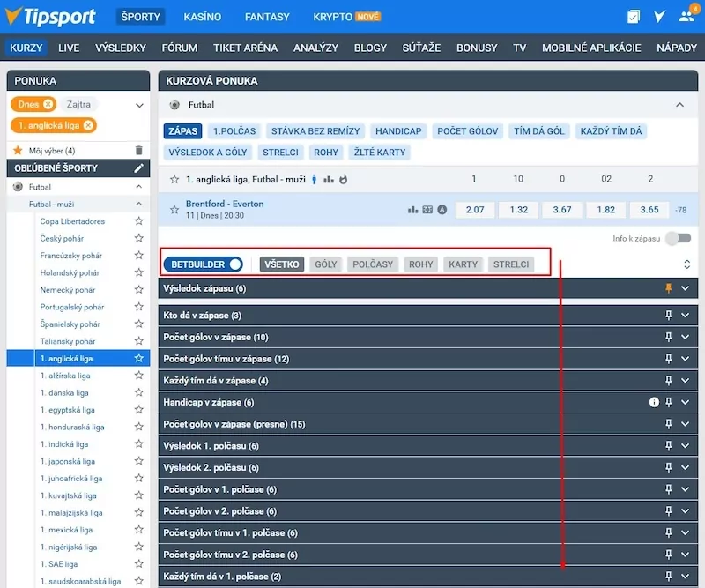
Task: Expand the Kto dá v zápase chevron
Action: pos(686,316)
